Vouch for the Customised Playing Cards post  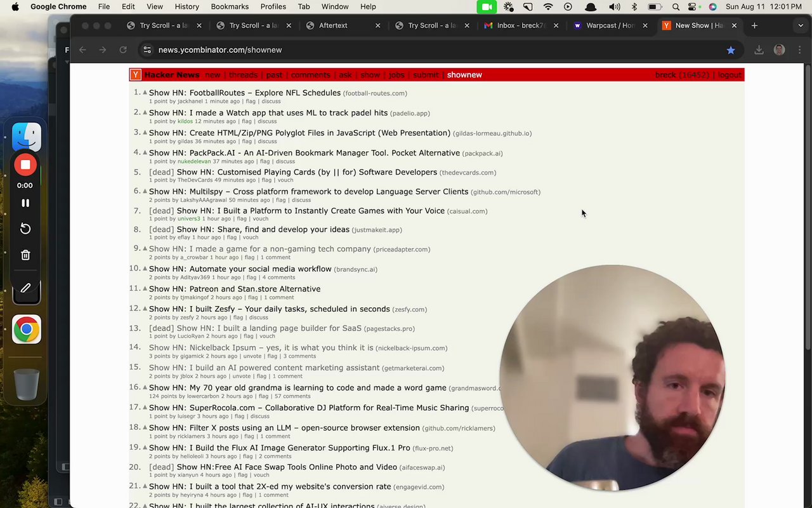click(x=285, y=180)
